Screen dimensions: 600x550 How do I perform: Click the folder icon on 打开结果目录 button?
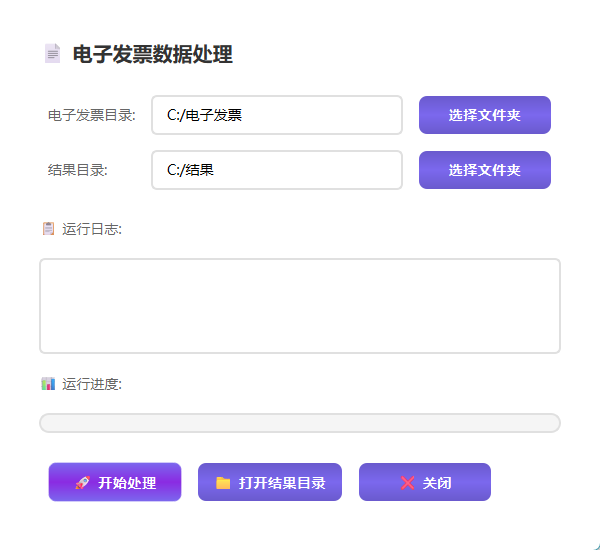tap(223, 483)
